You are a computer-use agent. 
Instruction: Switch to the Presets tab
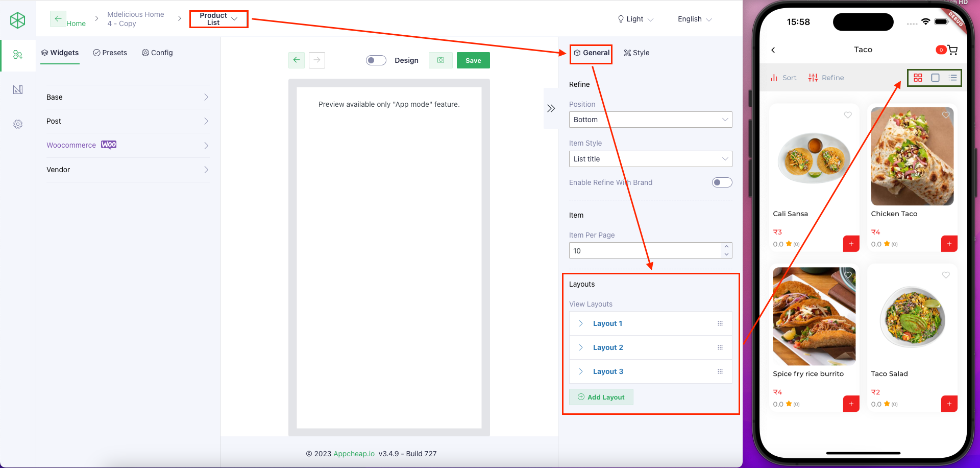110,53
